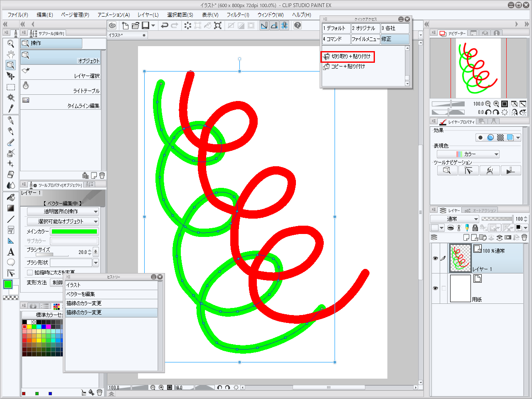This screenshot has height=399, width=532.
Task: Toggle Snap to Ruler in command bar
Action: tap(264, 25)
